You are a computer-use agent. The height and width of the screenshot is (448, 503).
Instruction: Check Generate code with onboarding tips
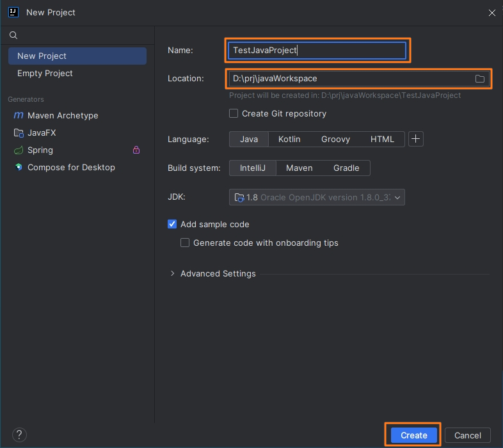(x=185, y=243)
